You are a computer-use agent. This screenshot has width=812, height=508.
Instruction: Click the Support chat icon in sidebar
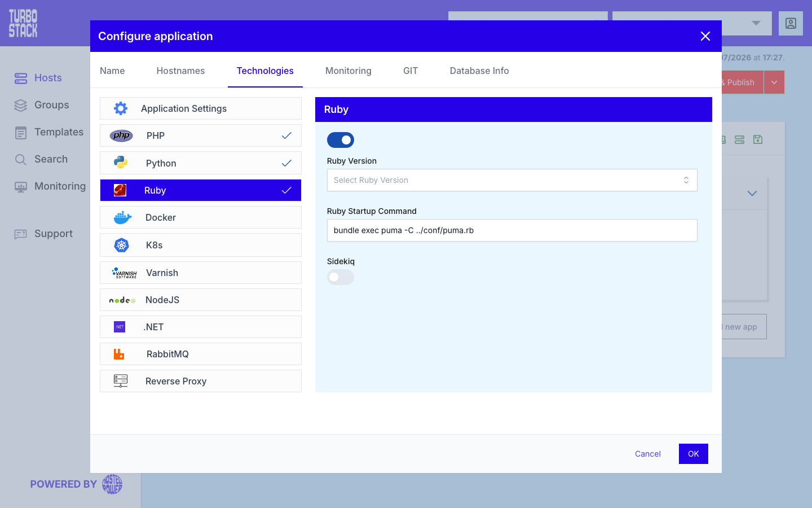coord(21,234)
